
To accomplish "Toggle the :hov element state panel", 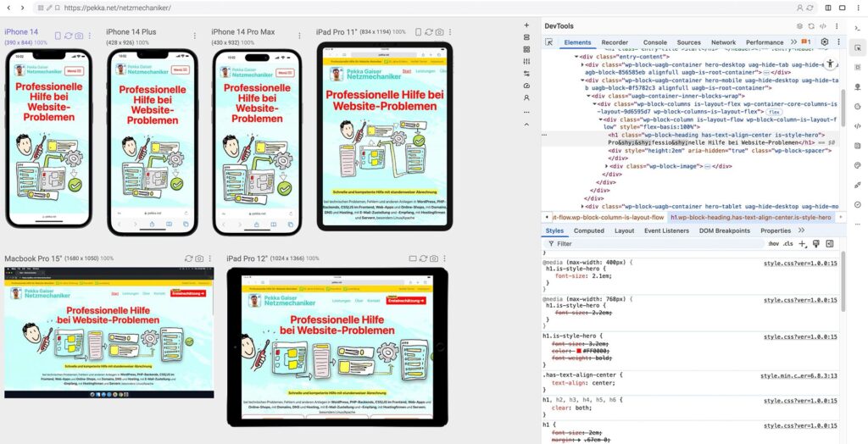I will [773, 243].
